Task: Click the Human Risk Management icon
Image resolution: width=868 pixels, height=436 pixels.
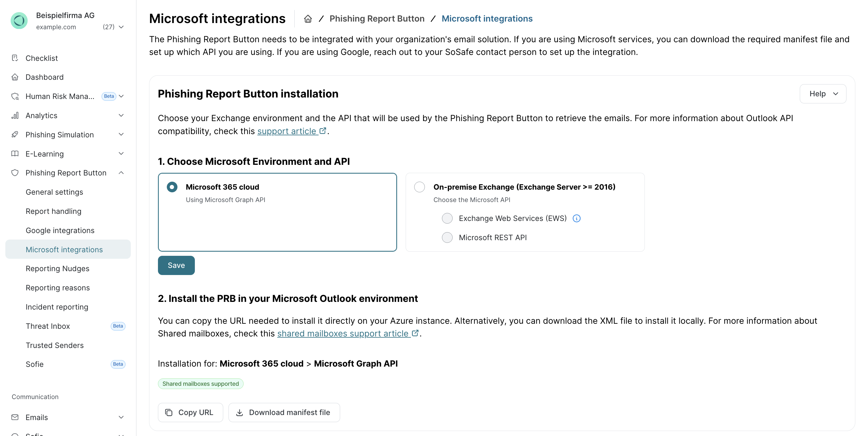Action: (15, 96)
